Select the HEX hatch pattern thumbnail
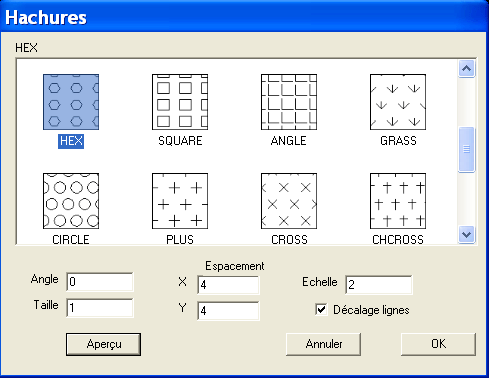This screenshot has height=378, width=489. pyautogui.click(x=71, y=102)
